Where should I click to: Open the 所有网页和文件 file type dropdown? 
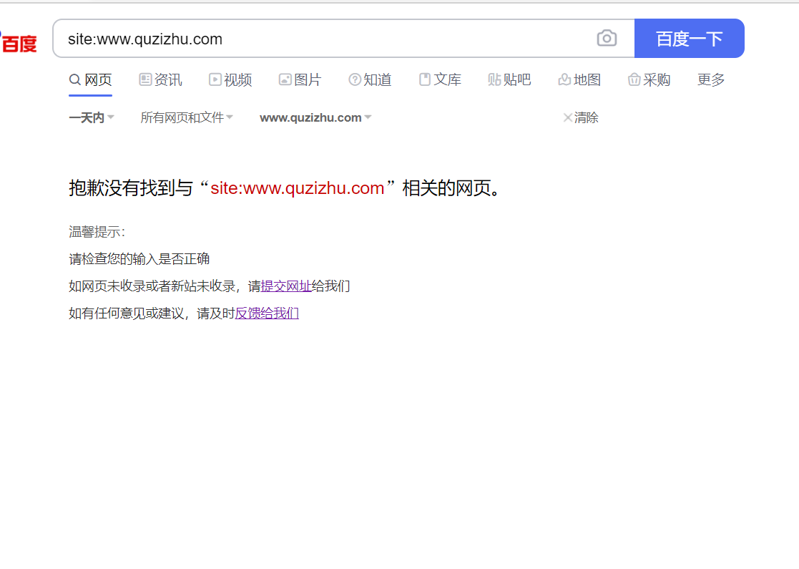point(186,118)
